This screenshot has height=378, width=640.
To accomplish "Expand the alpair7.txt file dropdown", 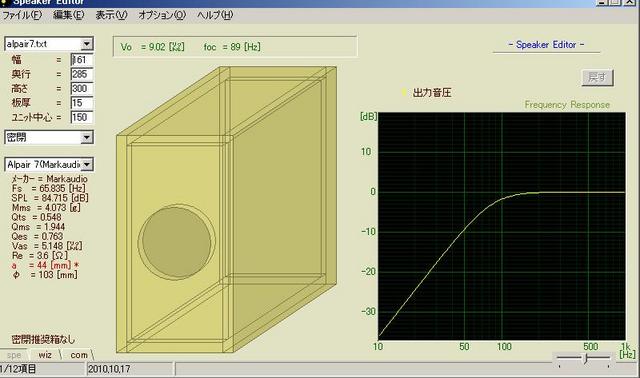I will [x=87, y=44].
